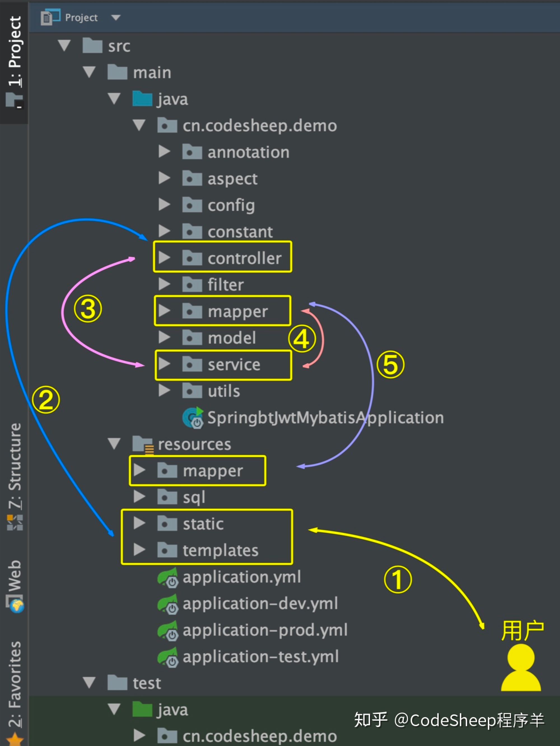Click the application-dev.yml Spring config icon
This screenshot has width=560, height=746.
(168, 604)
